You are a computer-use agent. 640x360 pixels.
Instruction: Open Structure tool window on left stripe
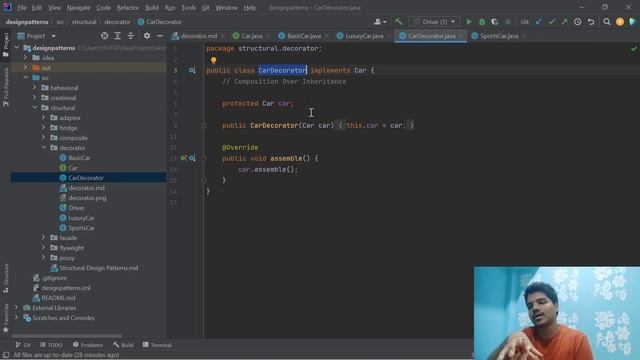click(x=6, y=278)
